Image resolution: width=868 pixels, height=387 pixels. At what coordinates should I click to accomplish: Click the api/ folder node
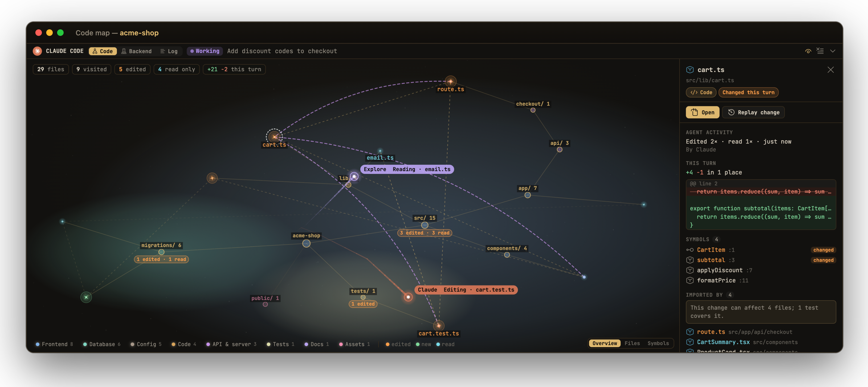559,149
